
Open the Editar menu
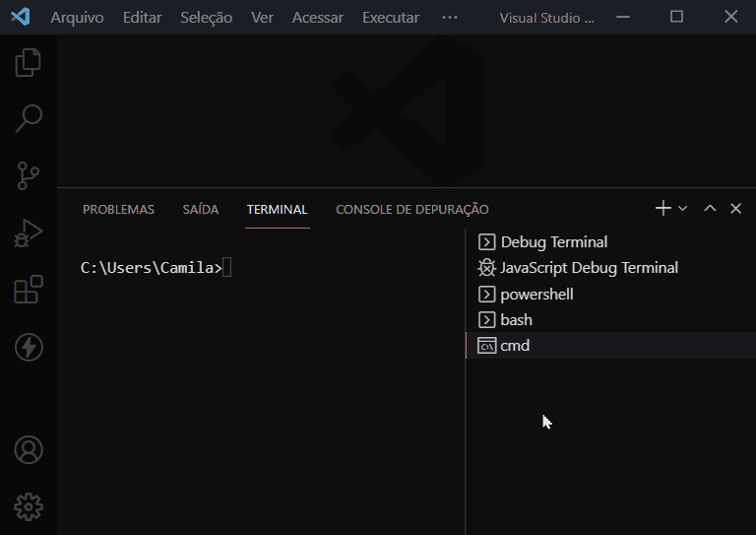(142, 18)
